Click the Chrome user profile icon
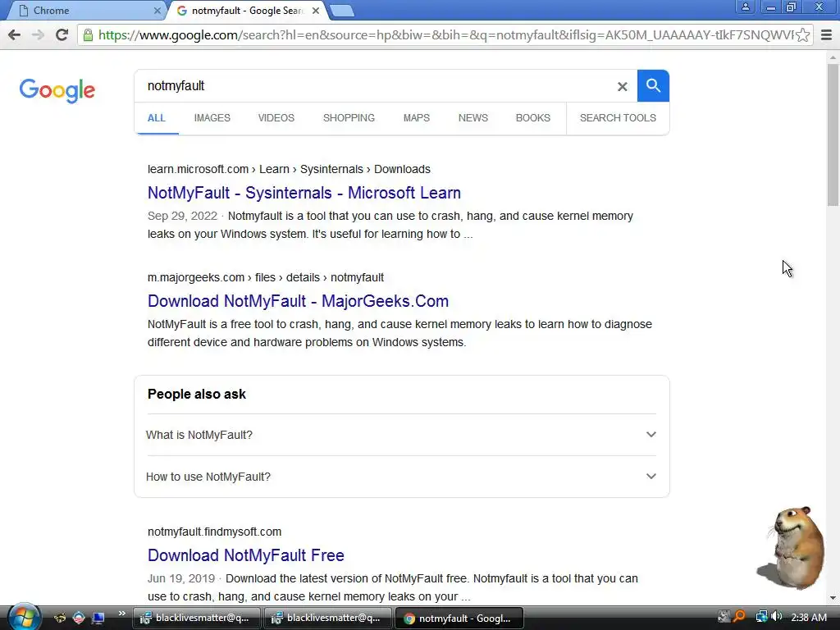 (745, 7)
